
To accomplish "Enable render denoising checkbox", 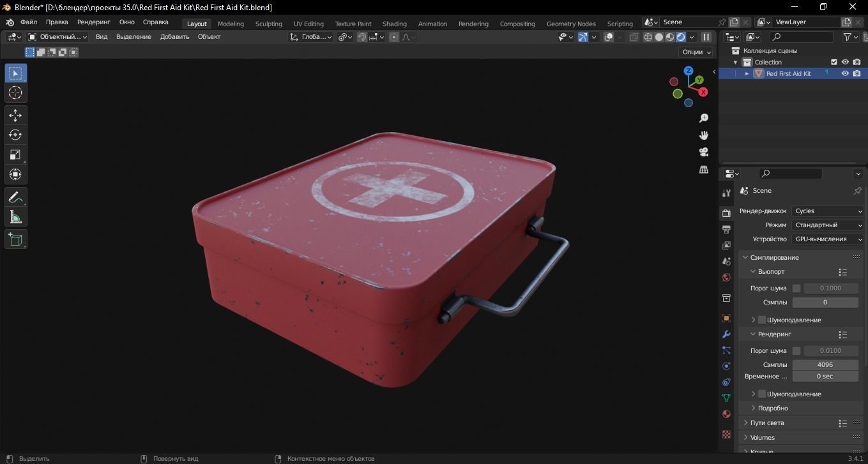I will 762,394.
